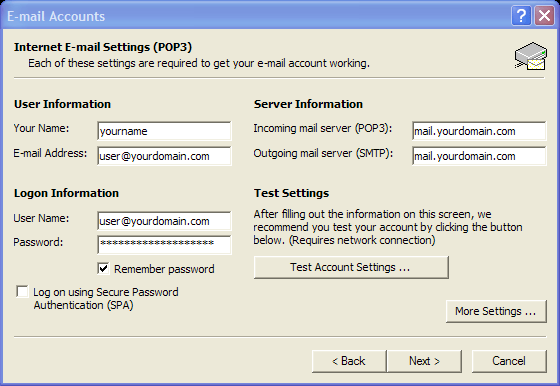
Task: Click the Password field
Action: tap(164, 245)
